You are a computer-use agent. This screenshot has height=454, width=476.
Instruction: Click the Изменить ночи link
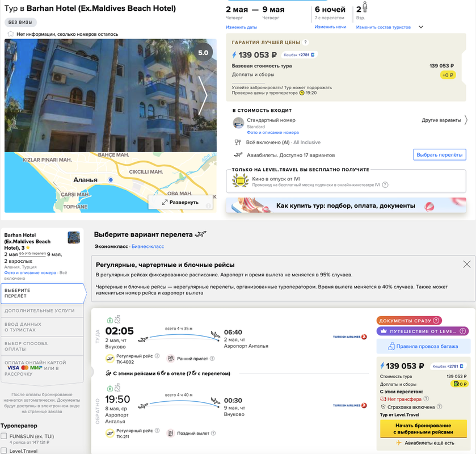pos(330,27)
